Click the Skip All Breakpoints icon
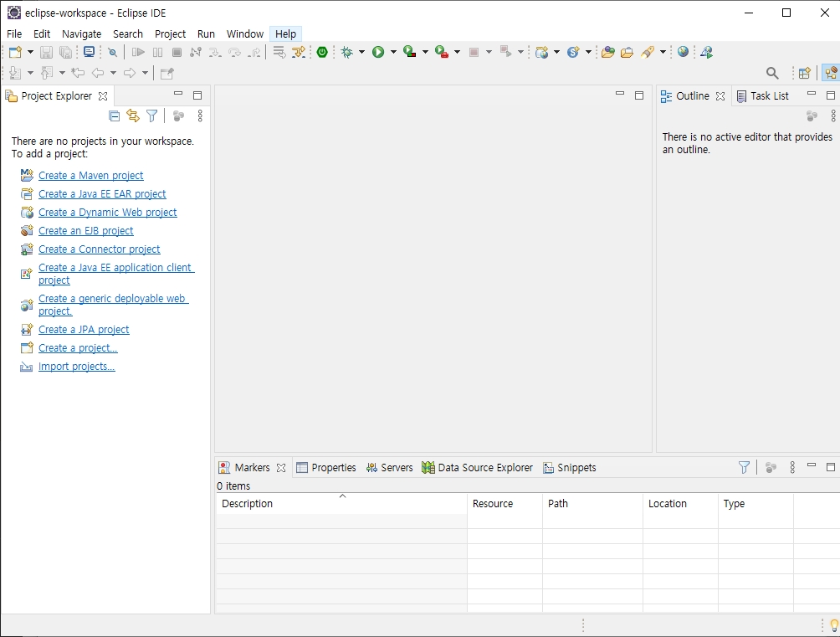This screenshot has height=637, width=840. tap(112, 52)
